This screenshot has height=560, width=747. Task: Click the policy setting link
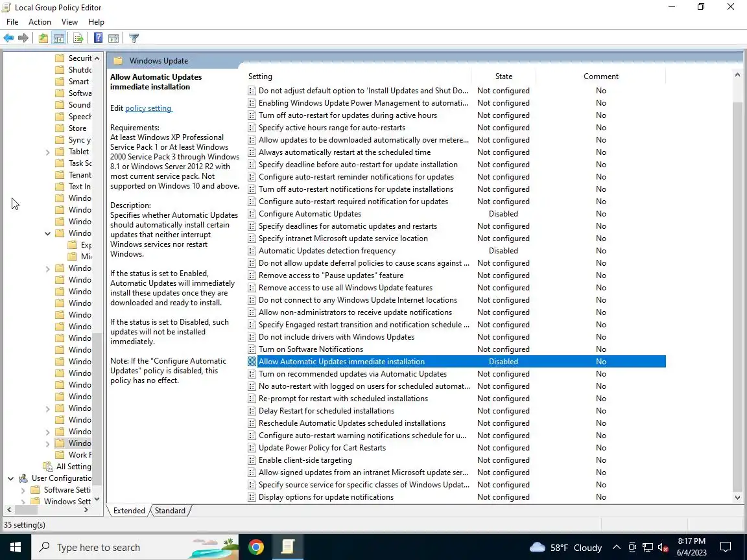pos(148,108)
